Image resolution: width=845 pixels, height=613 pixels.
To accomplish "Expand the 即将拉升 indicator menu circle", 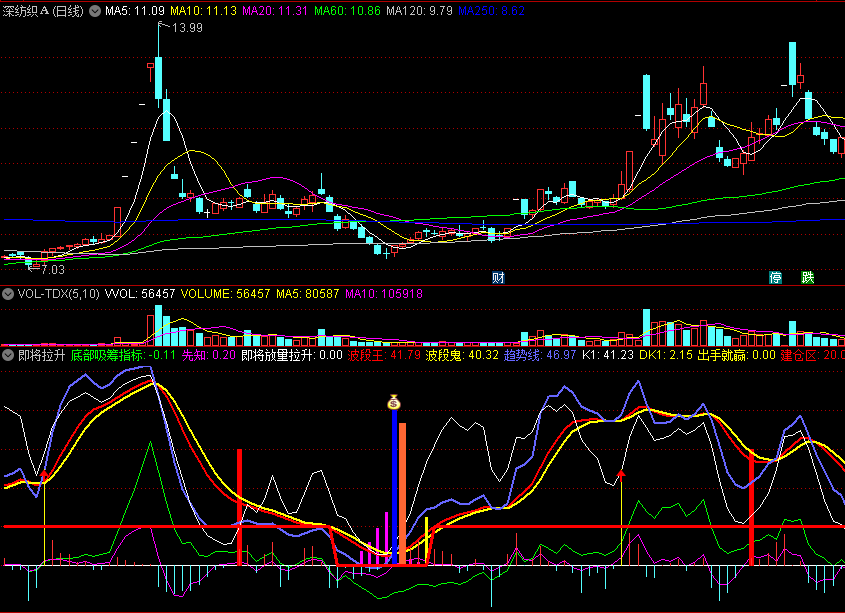I will (8, 355).
